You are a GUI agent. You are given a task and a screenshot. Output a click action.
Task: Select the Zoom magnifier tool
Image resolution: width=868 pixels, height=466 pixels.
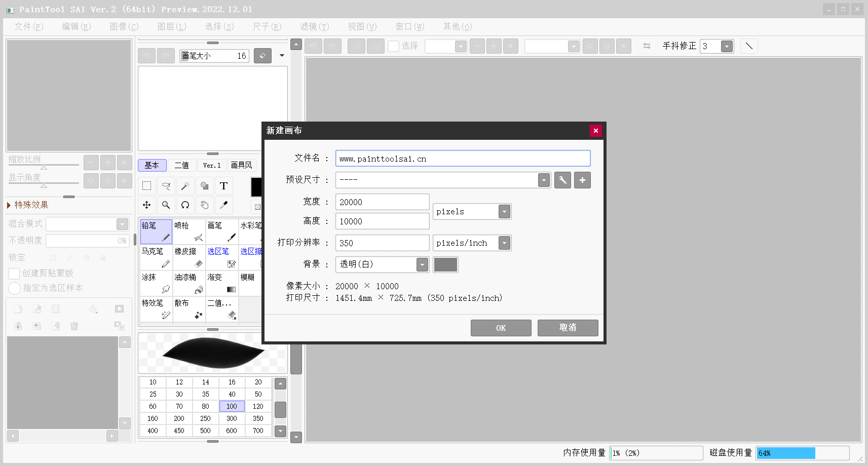click(x=166, y=205)
